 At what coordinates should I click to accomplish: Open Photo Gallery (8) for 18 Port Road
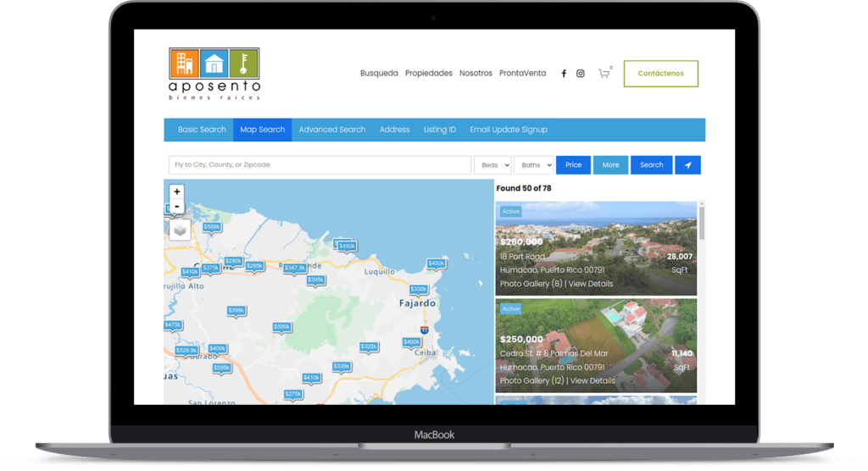pos(531,284)
